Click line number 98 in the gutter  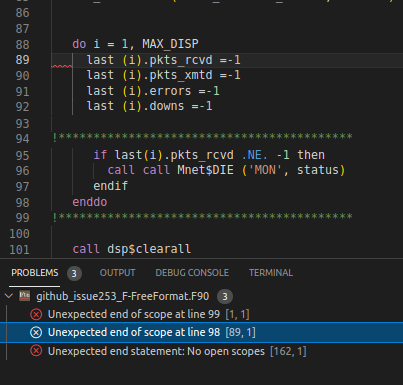[22, 202]
